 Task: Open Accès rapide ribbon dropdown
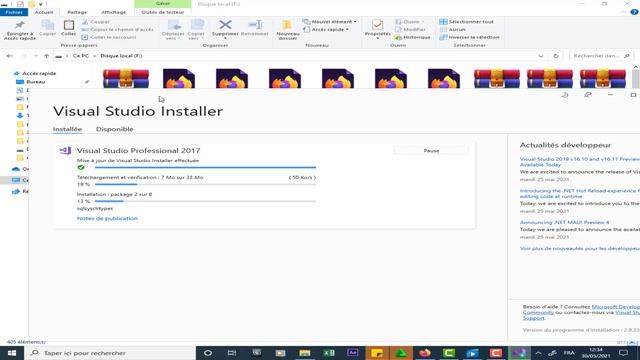pos(326,29)
